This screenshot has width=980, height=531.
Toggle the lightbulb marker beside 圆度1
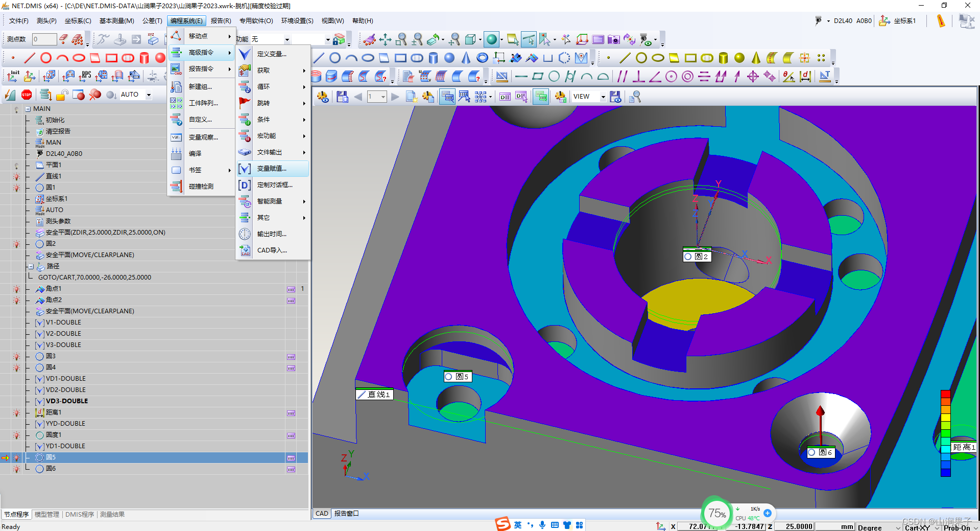16,435
